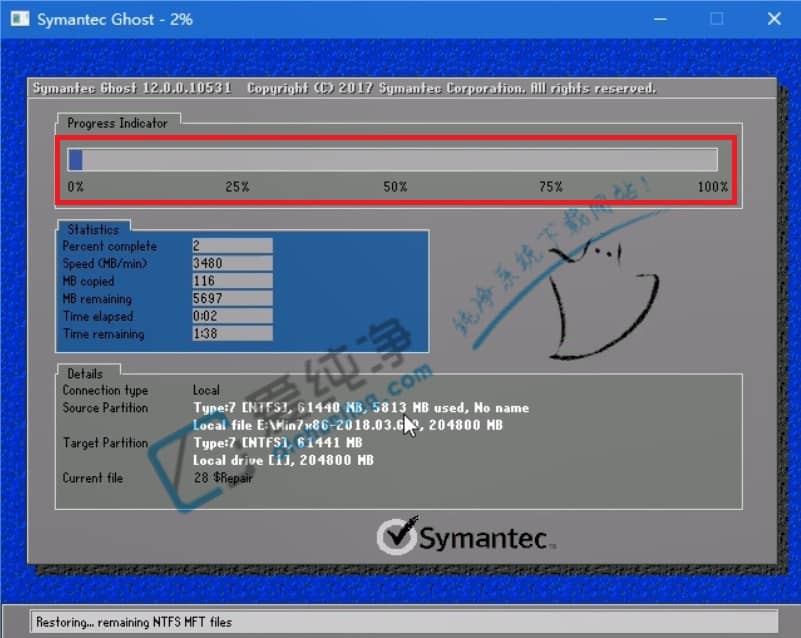
Task: Click the Statistics panel header
Action: click(x=93, y=230)
